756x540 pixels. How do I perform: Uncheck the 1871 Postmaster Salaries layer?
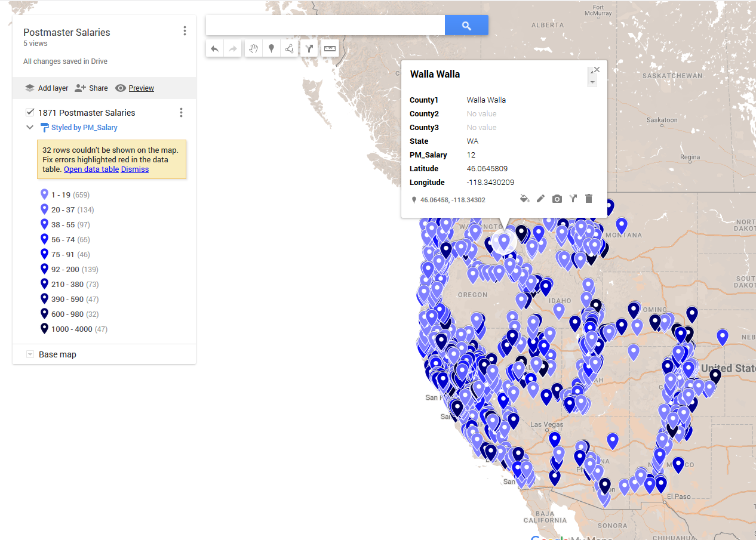(x=30, y=113)
